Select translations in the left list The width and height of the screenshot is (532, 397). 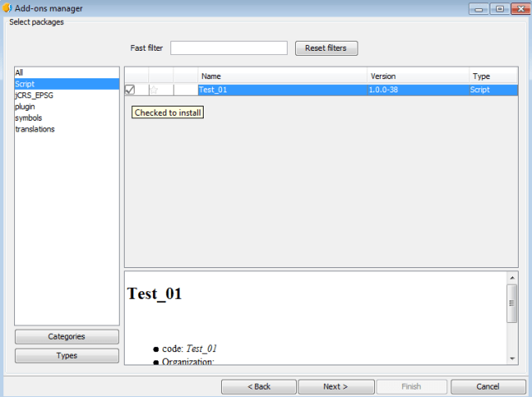pos(35,129)
